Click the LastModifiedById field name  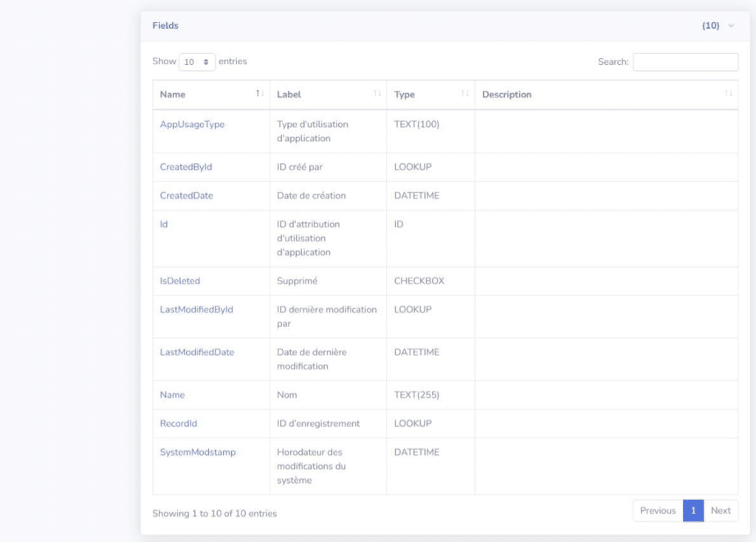point(196,309)
